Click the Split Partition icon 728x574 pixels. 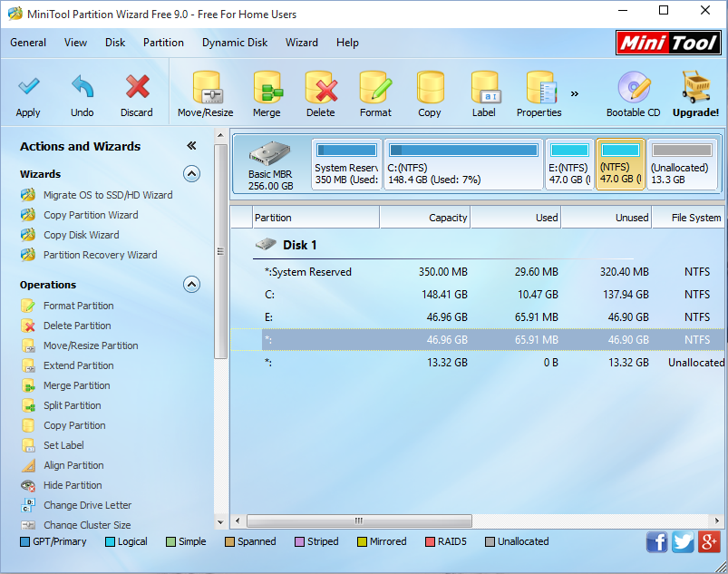[x=28, y=405]
